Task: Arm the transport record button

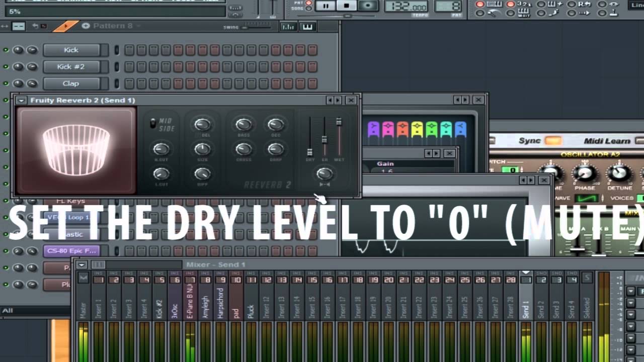Action: (368, 6)
